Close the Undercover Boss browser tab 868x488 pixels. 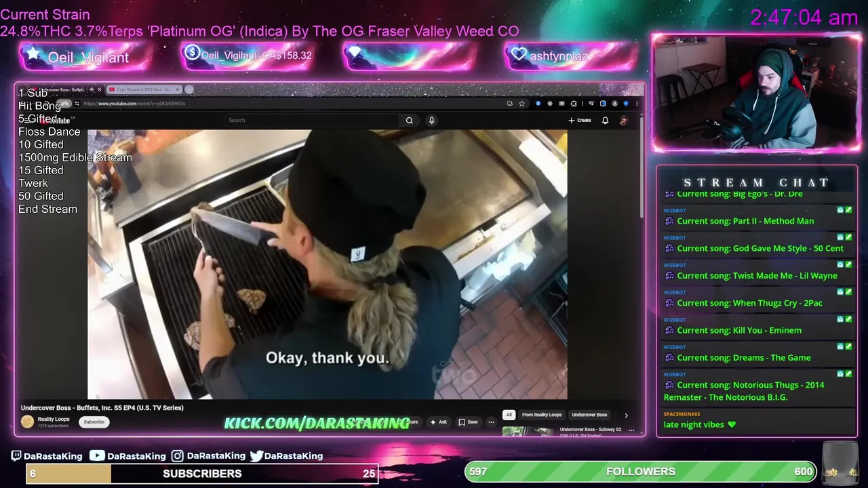100,89
